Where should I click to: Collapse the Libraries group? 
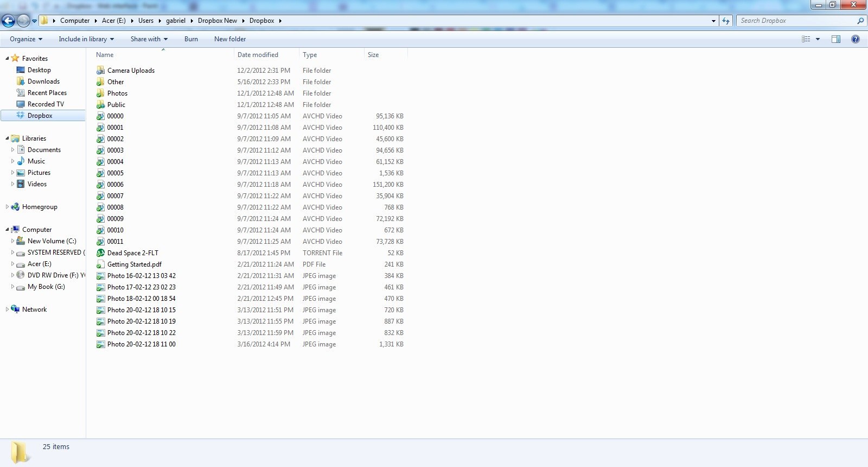pos(7,138)
